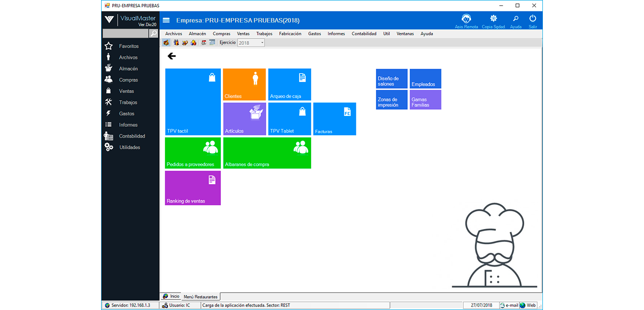Image resolution: width=644 pixels, height=310 pixels.
Task: Open Favoritos in the sidebar
Action: coord(128,46)
